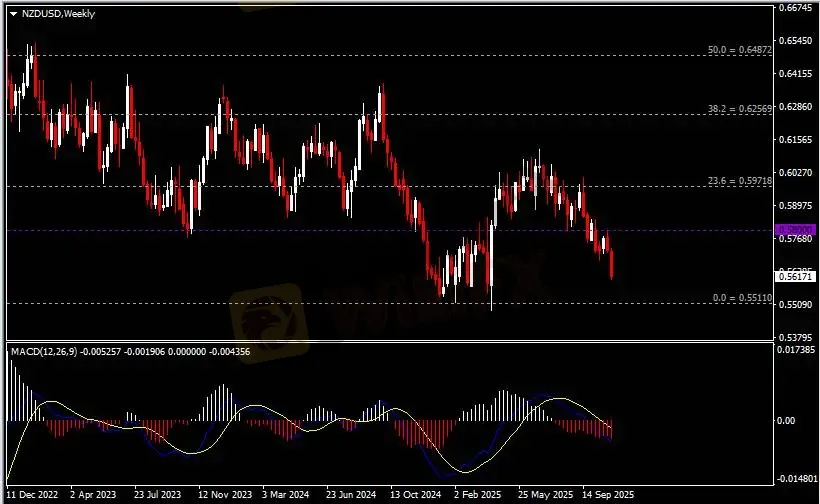Image resolution: width=820 pixels, height=504 pixels.
Task: Select the 50.0 = 0.64872 Fibonacci label
Action: [739, 50]
